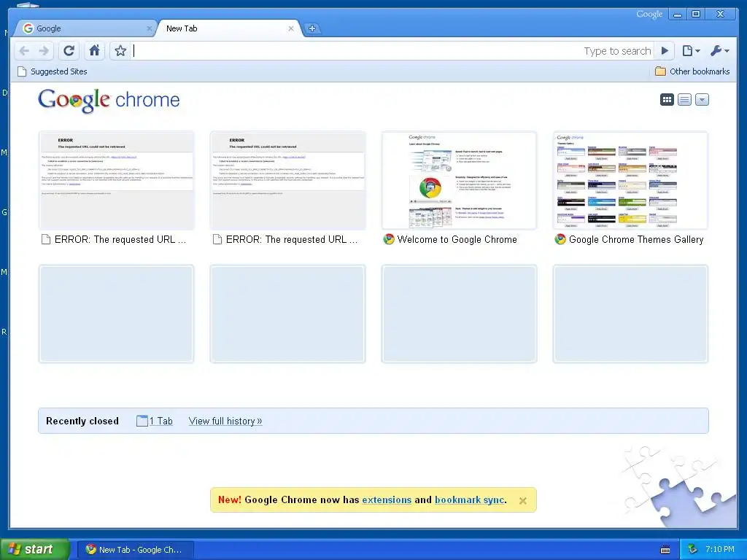The height and width of the screenshot is (560, 747).
Task: Bookmark this page with the star icon
Action: coord(120,50)
